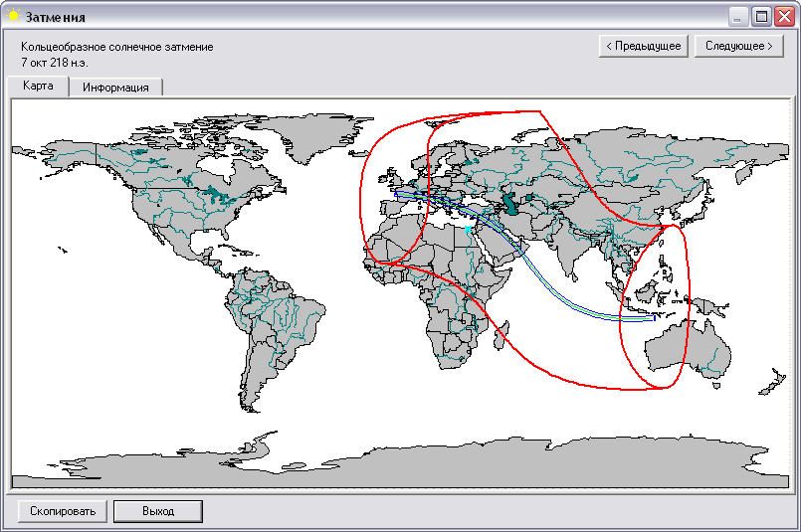Click the cyan maximum eclipse marker near Egypt

468,230
